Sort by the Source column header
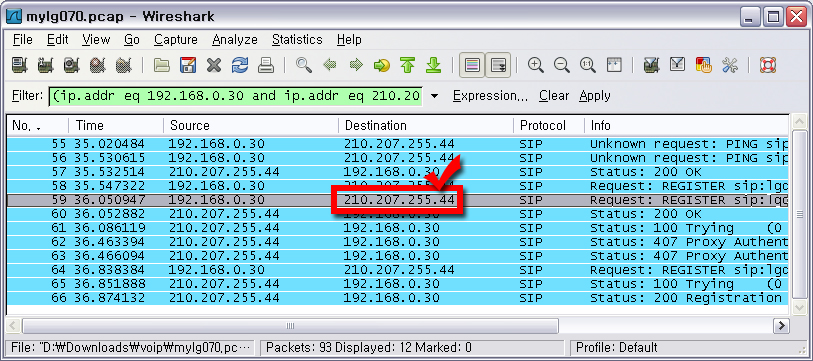Screen dimensions: 813x361 tap(251, 126)
